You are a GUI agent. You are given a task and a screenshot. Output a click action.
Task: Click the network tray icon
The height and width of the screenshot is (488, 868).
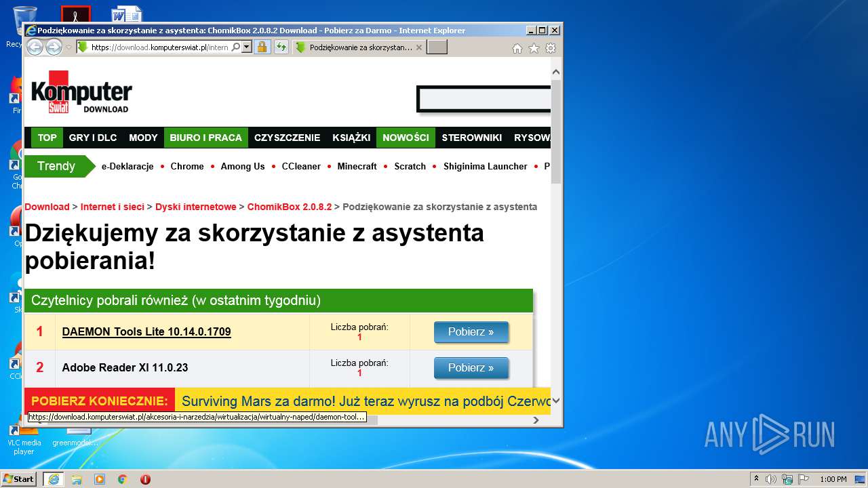click(x=787, y=479)
